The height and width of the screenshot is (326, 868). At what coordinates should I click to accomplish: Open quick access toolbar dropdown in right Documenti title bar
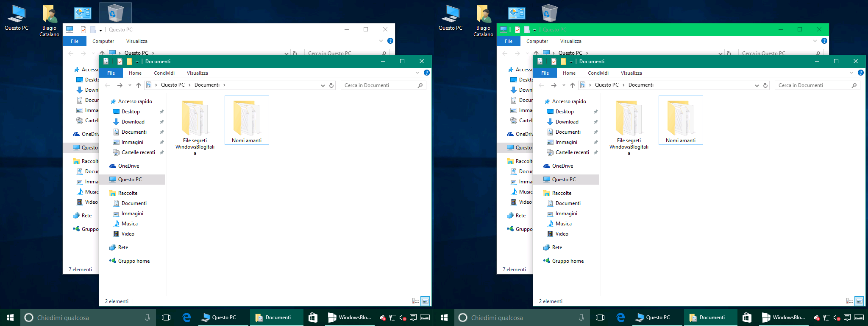[571, 62]
